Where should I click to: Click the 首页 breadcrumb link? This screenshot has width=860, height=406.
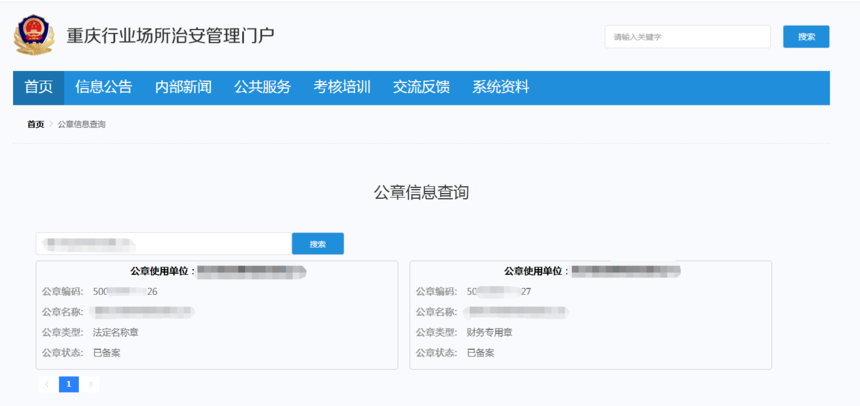[x=35, y=124]
